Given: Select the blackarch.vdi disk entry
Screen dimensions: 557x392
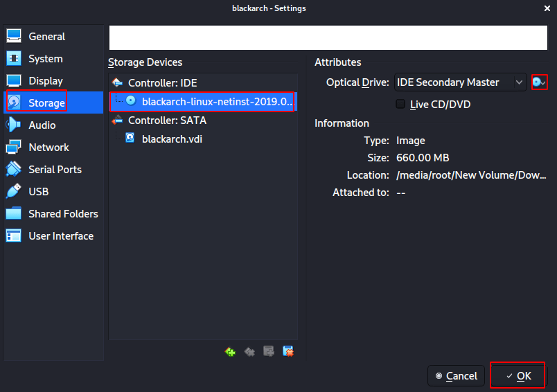Looking at the screenshot, I should coord(203,139).
